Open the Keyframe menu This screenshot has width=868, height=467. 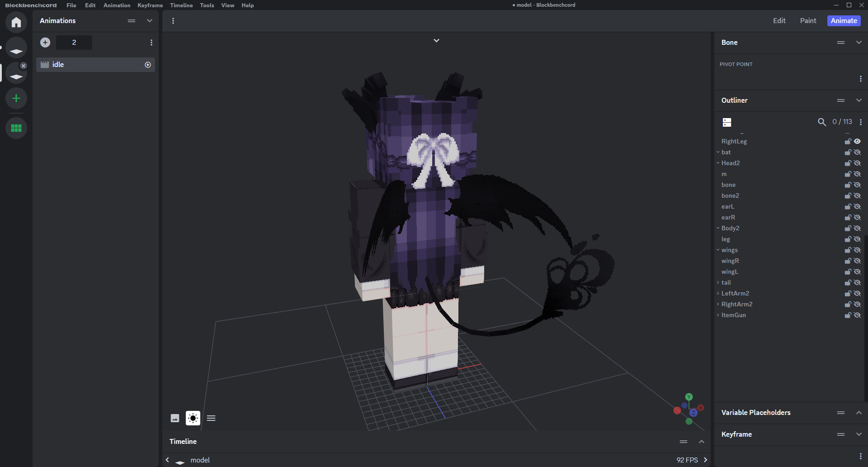point(150,5)
